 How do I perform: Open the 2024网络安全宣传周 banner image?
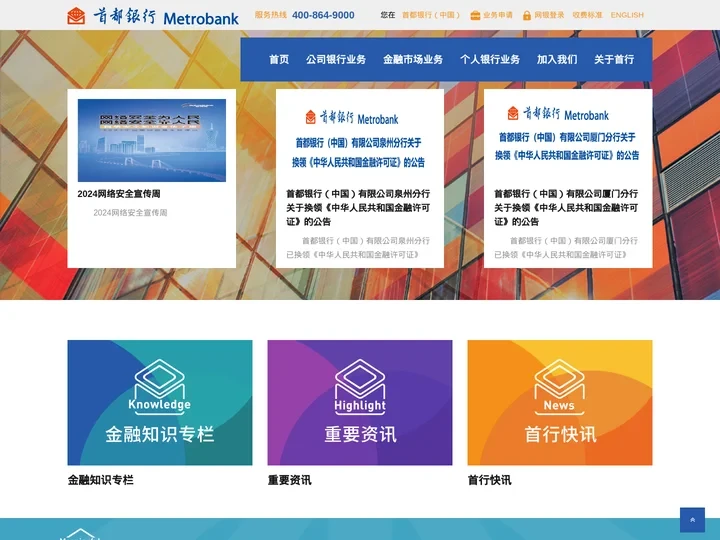coord(152,140)
